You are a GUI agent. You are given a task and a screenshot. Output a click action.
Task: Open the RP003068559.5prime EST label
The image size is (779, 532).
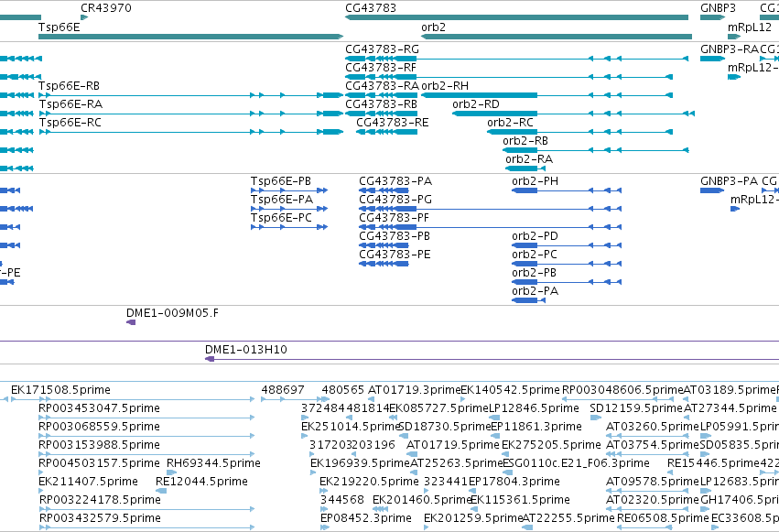click(x=100, y=427)
